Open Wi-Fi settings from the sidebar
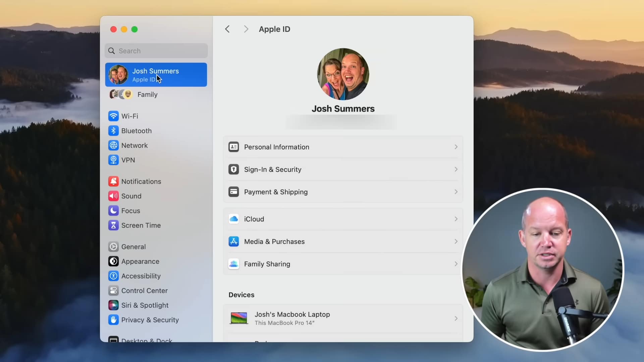Screen dimensions: 644x362 pyautogui.click(x=129, y=116)
